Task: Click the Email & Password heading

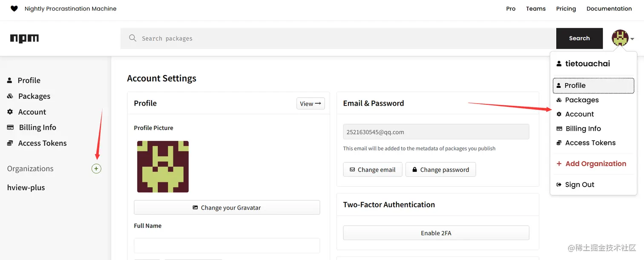Action: 374,103
